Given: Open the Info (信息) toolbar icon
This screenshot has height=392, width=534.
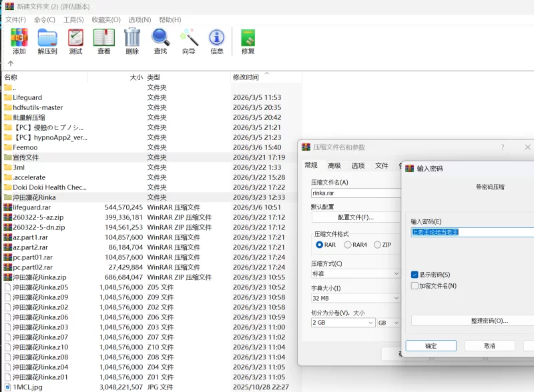Looking at the screenshot, I should (x=217, y=41).
